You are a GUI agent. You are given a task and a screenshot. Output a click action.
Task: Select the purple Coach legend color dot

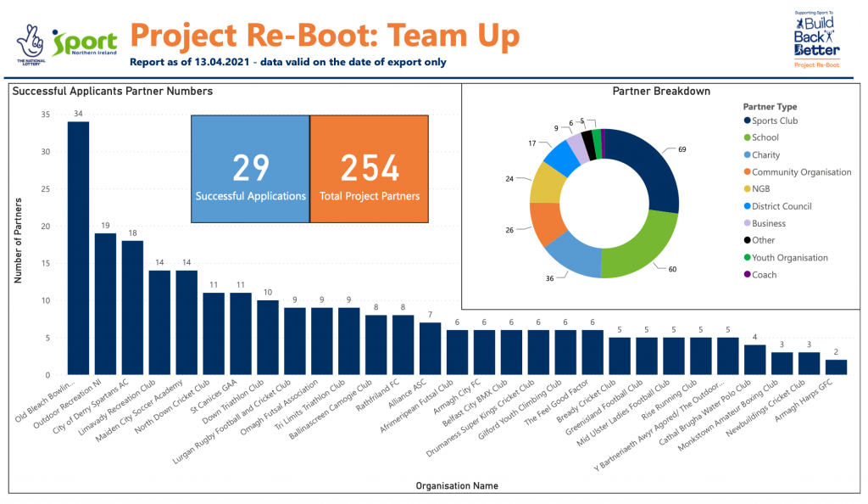click(748, 274)
